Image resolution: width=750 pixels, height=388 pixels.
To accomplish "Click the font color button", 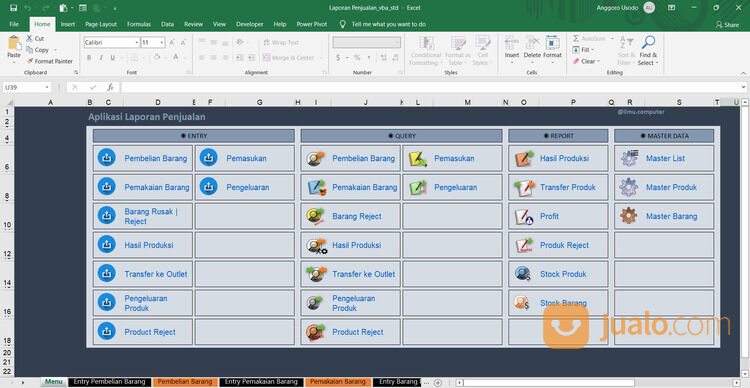I will (176, 57).
